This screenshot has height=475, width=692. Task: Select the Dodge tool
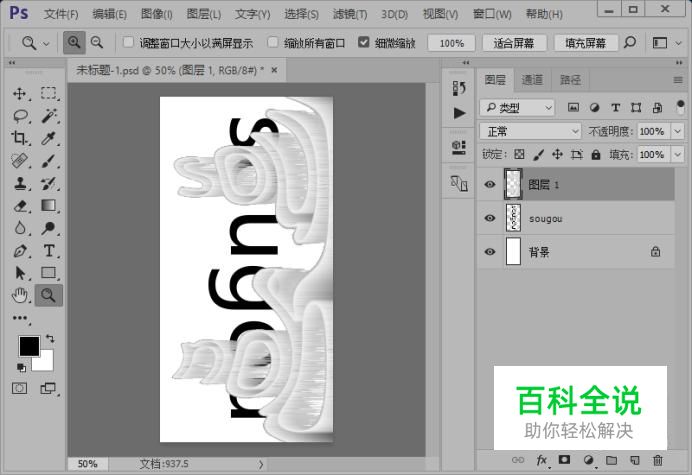point(48,228)
